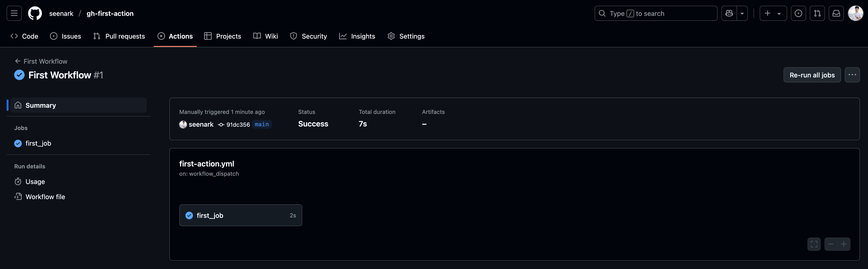Click Re-run all jobs button
The image size is (868, 269).
[812, 75]
